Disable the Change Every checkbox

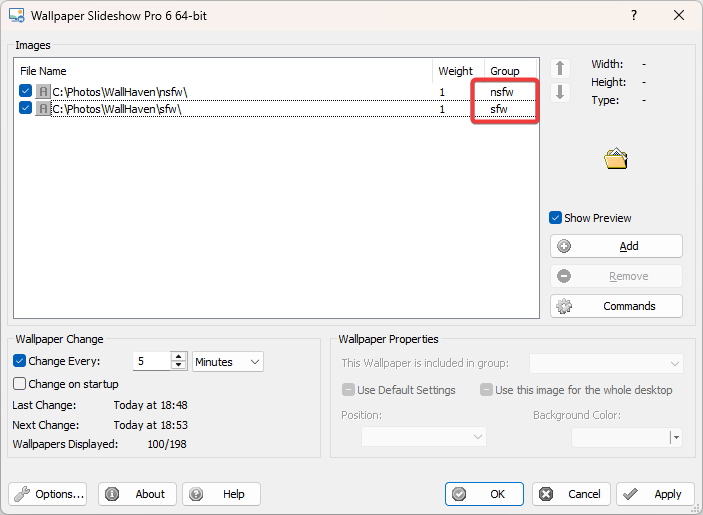tap(19, 361)
